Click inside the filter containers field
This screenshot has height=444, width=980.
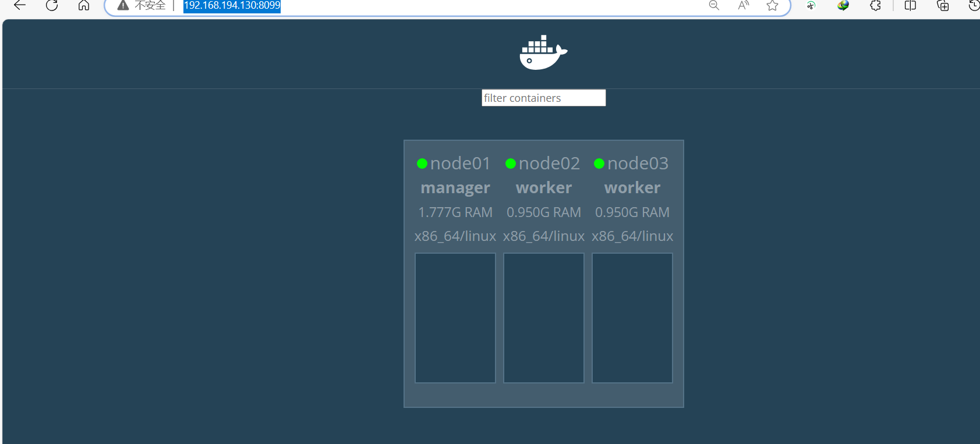[x=544, y=98]
